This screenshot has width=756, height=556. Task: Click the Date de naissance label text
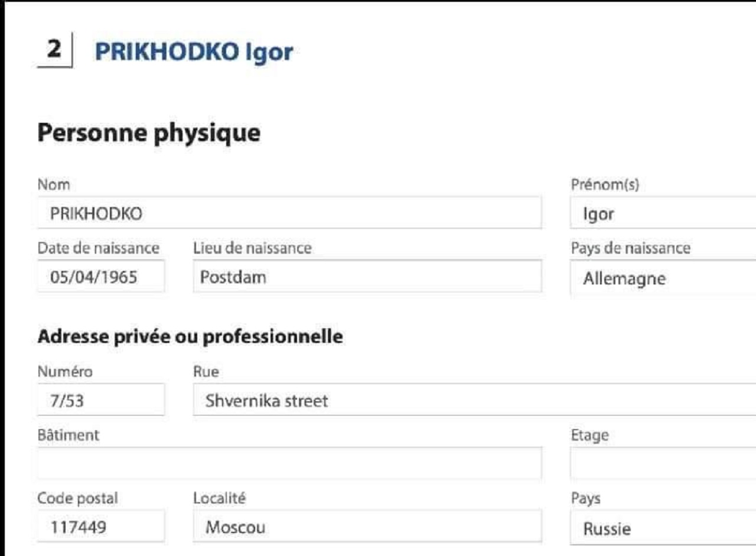(98, 248)
